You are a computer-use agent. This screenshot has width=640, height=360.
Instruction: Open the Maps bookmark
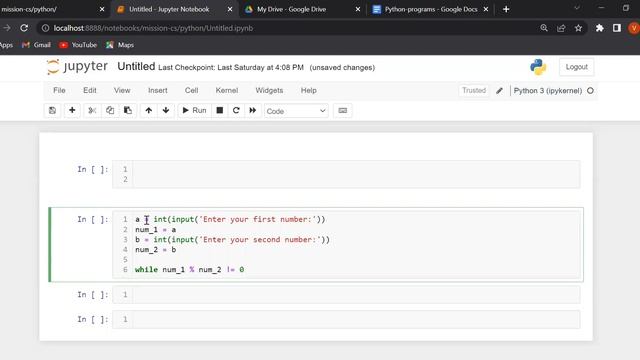click(120, 45)
